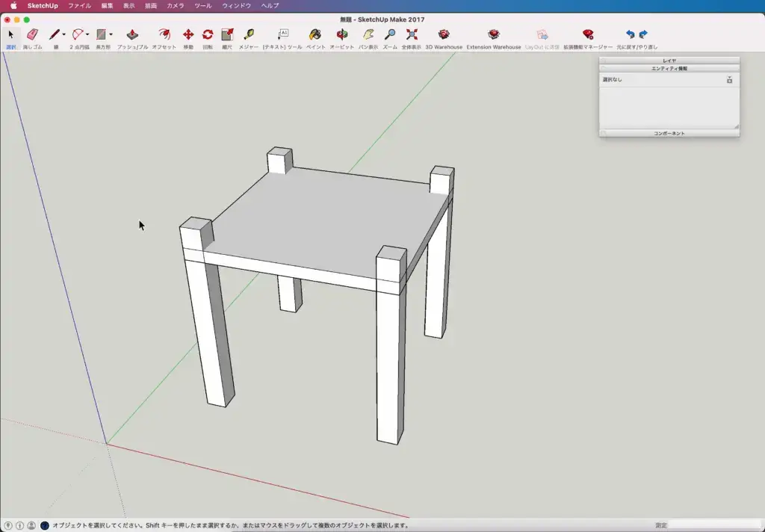
Task: Expand the レイヤ panel header
Action: 669,61
